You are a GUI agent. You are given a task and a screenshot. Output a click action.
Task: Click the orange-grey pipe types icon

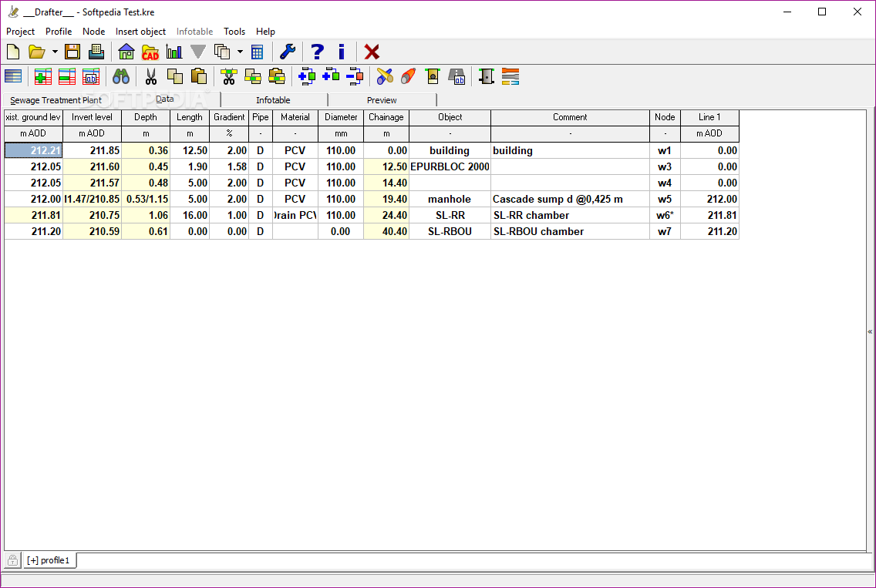tap(510, 76)
